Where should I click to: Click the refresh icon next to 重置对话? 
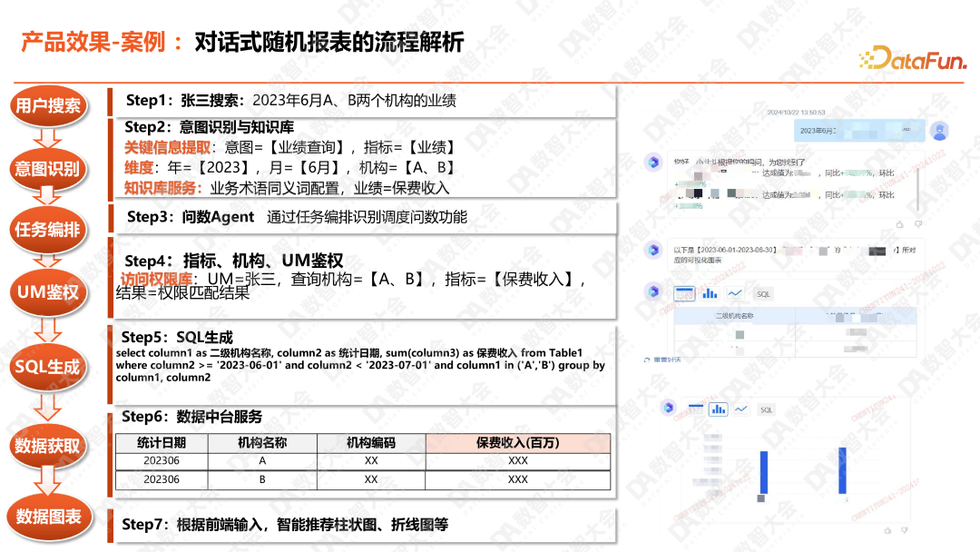point(646,360)
